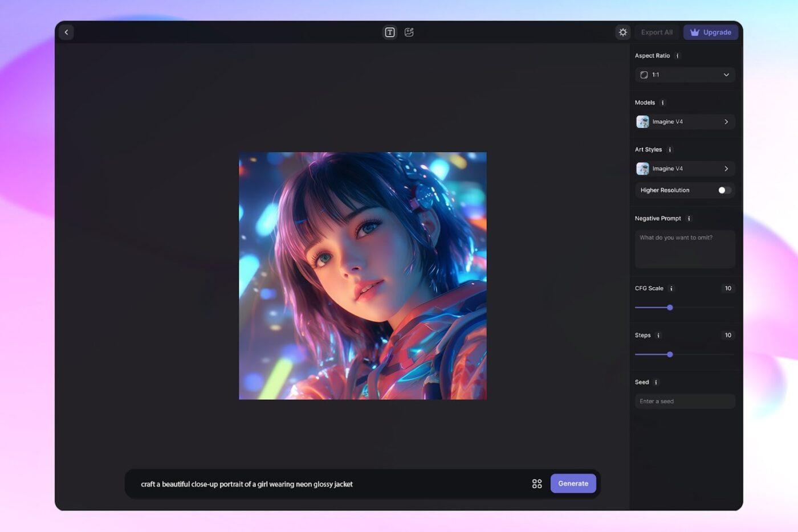
Task: Click the Export All menu item
Action: click(656, 32)
